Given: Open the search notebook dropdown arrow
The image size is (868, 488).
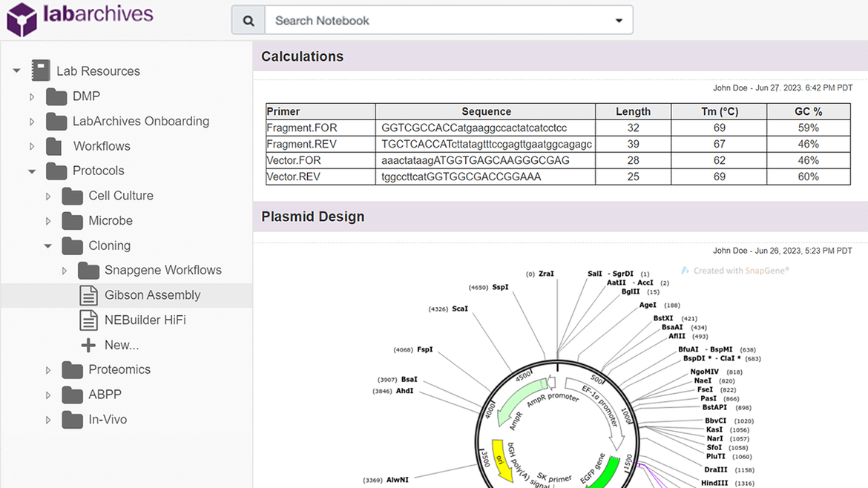Looking at the screenshot, I should coord(619,21).
